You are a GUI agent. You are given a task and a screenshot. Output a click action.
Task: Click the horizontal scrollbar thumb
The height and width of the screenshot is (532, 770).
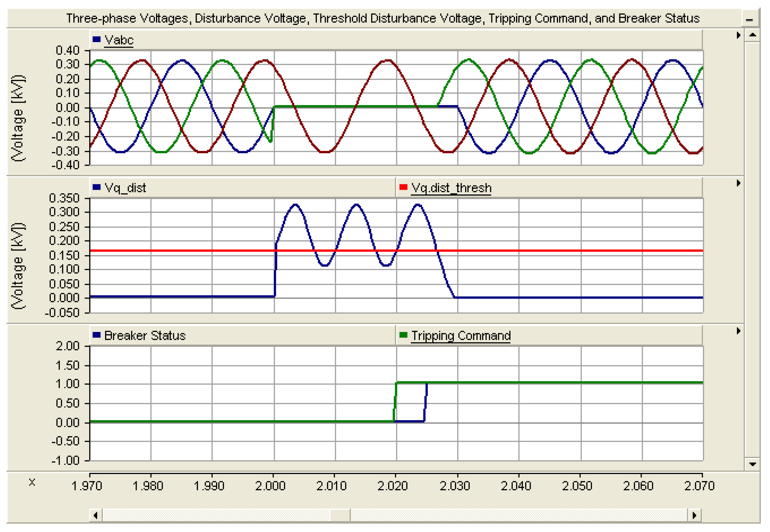point(340,515)
